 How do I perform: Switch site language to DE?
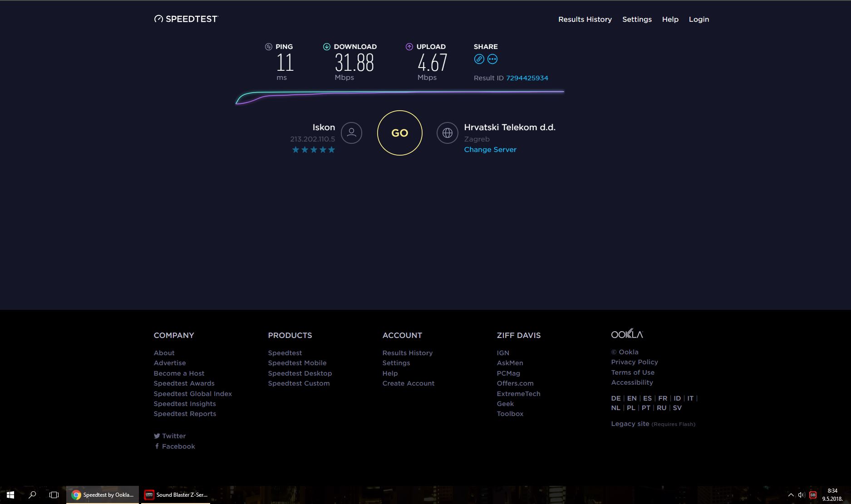(x=615, y=398)
